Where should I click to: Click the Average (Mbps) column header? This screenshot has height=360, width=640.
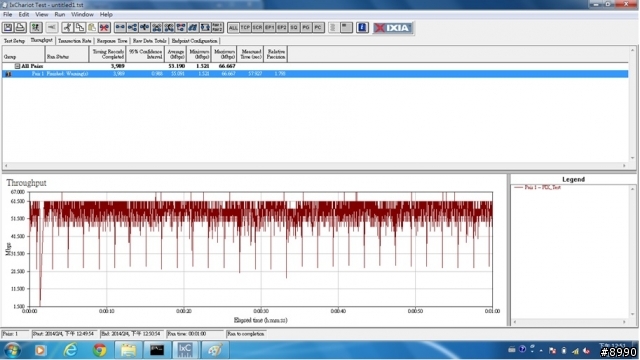tap(176, 54)
